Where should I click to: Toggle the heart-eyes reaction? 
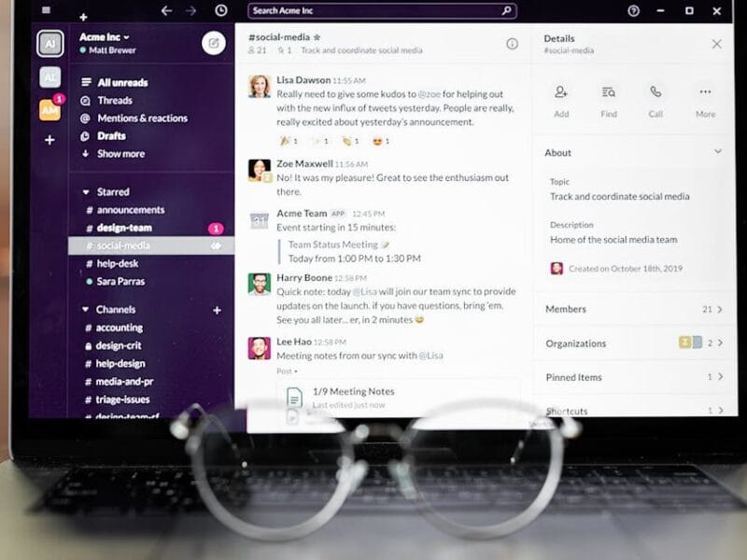click(381, 141)
